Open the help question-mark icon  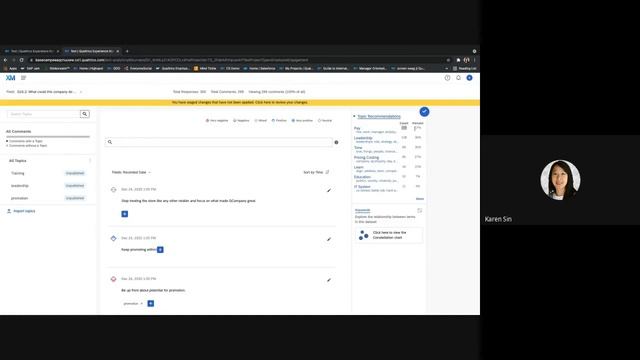click(447, 78)
